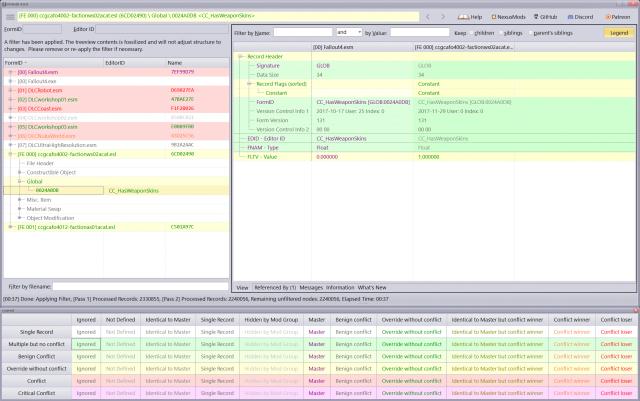Switch to the Messages tab
The height and width of the screenshot is (401, 640).
coord(311,287)
